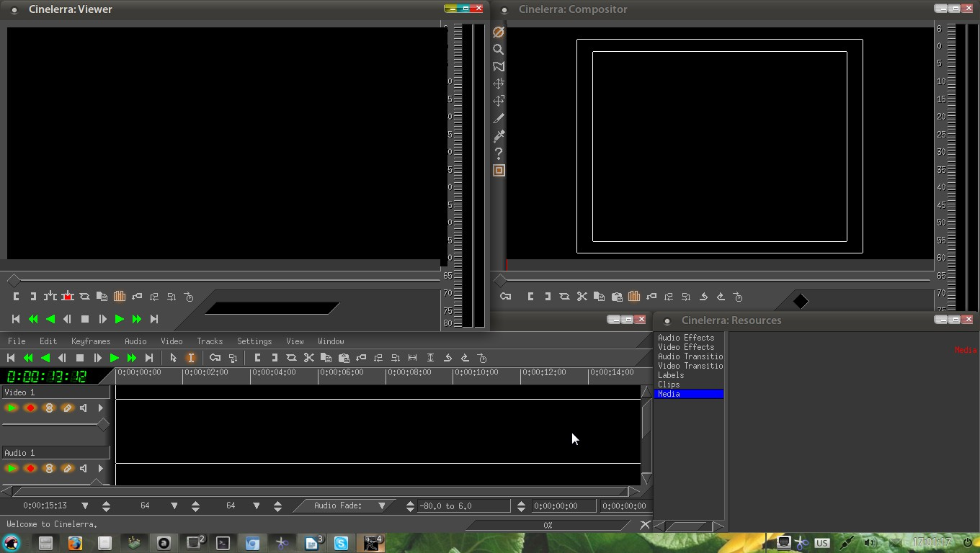
Task: Play forward in the Viewer transport
Action: [x=120, y=319]
